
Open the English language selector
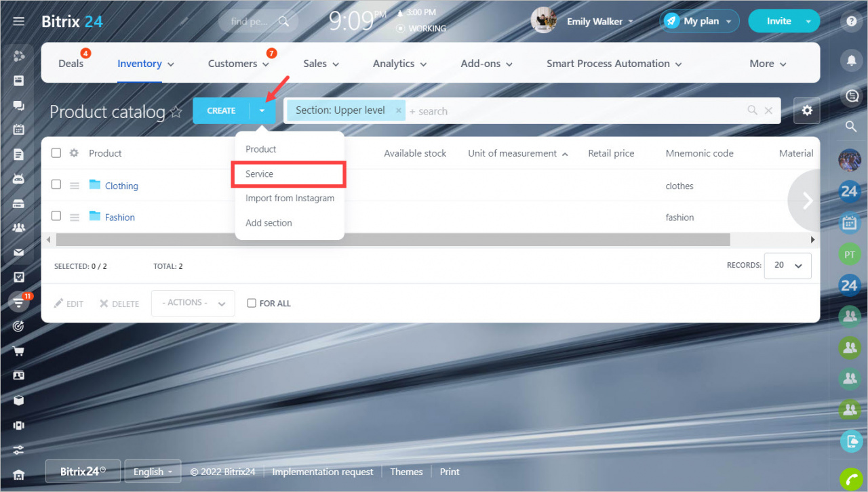click(x=153, y=472)
